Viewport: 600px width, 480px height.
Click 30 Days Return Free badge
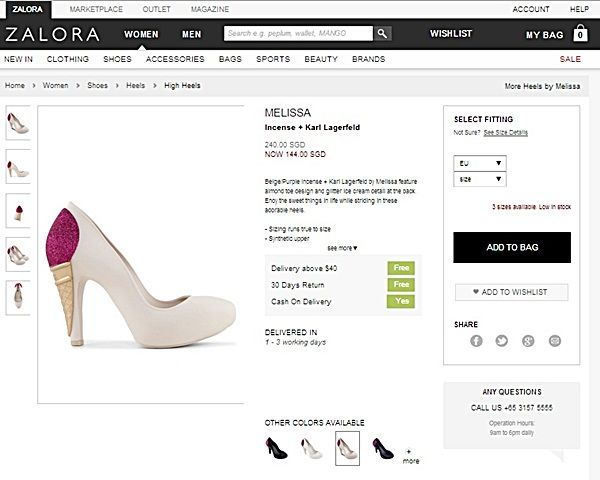point(401,284)
